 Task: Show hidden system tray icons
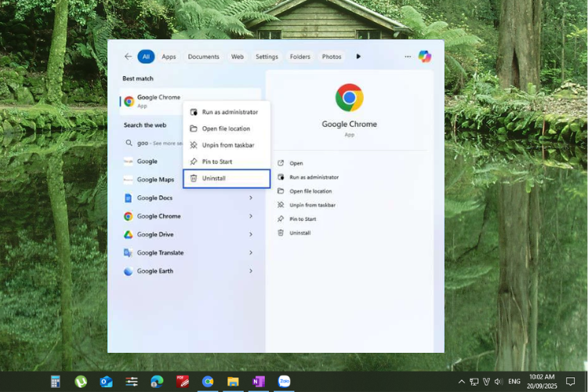(462, 382)
